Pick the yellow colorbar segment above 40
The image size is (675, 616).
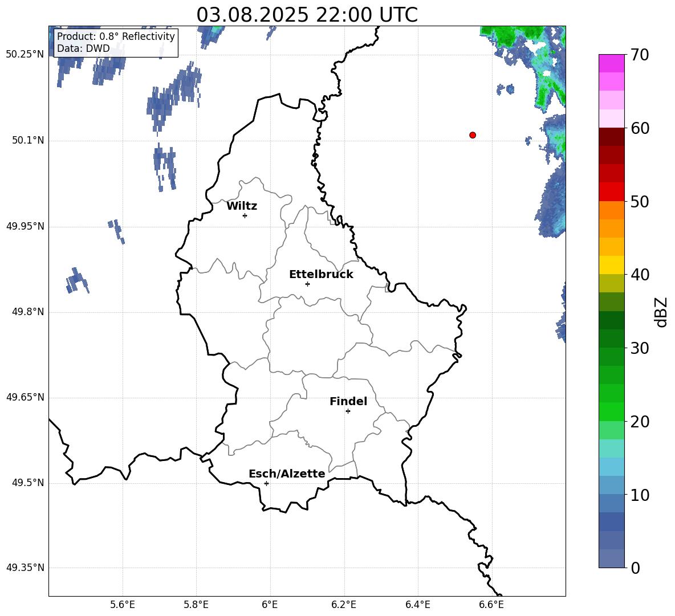pos(612,265)
